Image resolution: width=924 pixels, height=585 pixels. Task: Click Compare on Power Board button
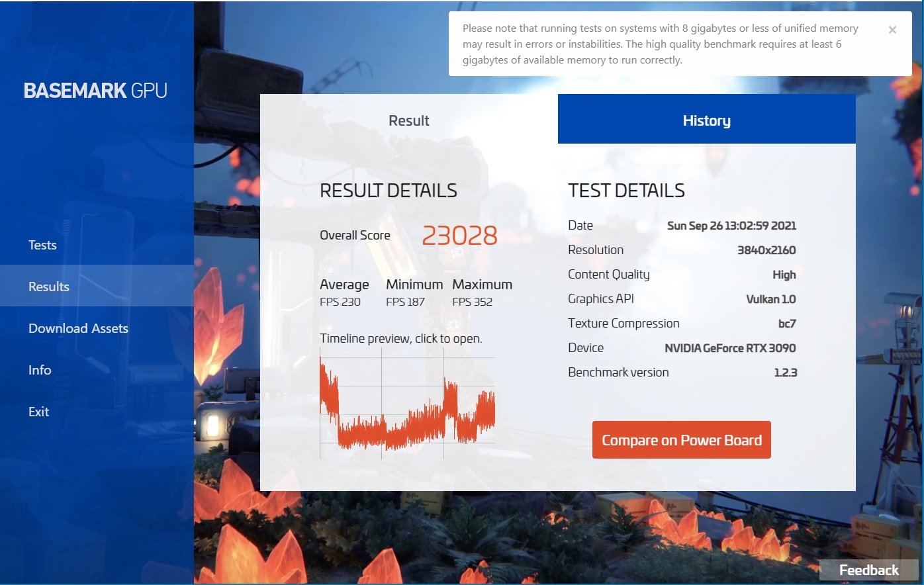pos(682,440)
